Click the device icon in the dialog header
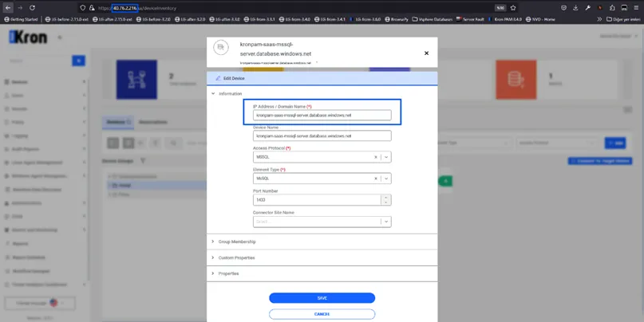Screen dimensions: 644x322 coord(221,48)
